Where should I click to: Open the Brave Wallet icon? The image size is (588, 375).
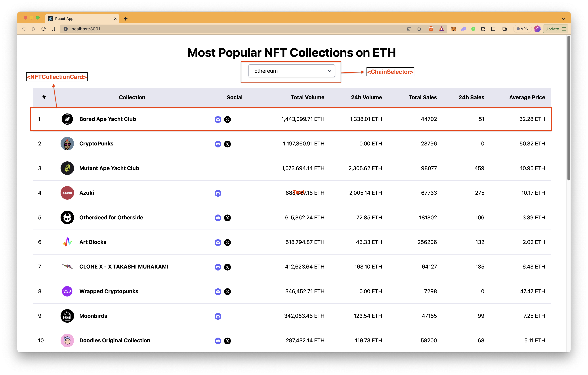pyautogui.click(x=504, y=29)
